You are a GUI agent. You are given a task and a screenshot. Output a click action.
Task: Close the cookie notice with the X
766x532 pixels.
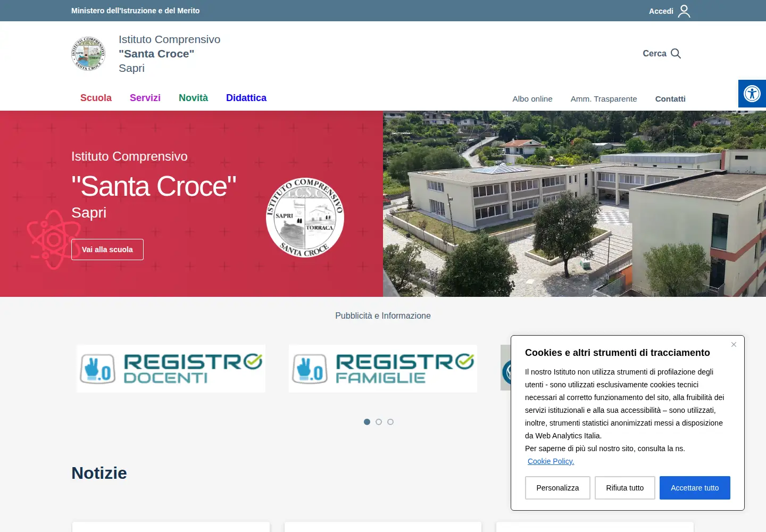(x=734, y=345)
